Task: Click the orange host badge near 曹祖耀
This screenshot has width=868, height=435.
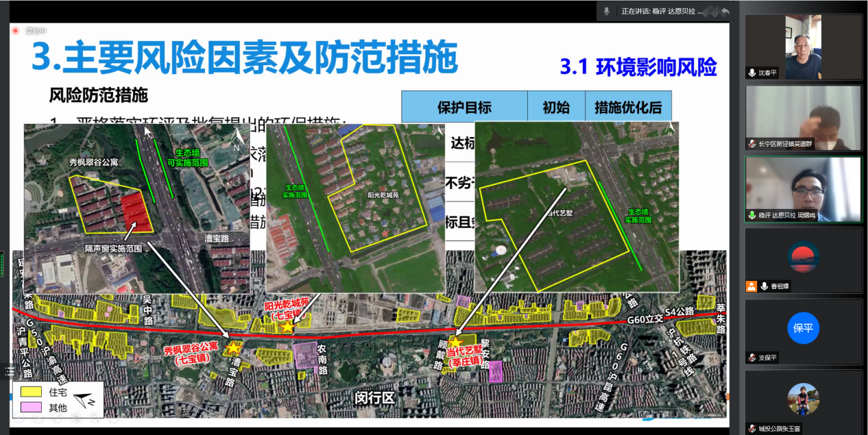Action: (x=752, y=286)
